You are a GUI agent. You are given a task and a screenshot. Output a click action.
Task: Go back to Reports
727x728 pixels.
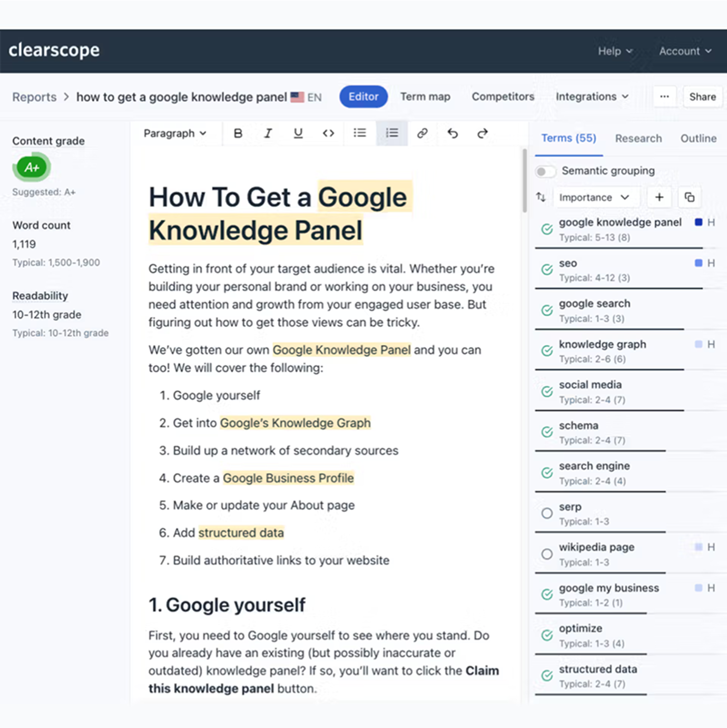tap(34, 96)
